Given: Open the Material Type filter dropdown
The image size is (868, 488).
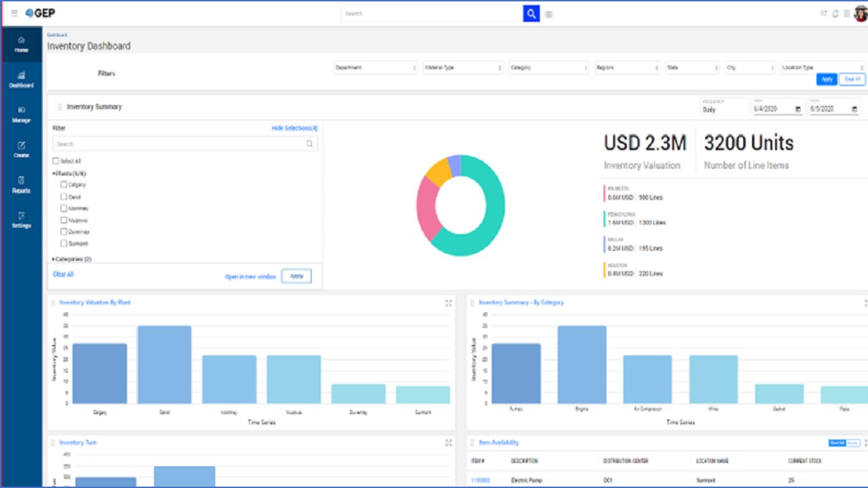Looking at the screenshot, I should pos(463,68).
